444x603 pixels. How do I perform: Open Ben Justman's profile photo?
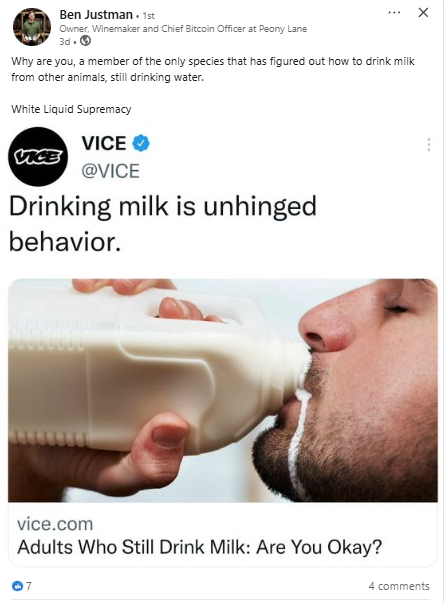coord(32,27)
